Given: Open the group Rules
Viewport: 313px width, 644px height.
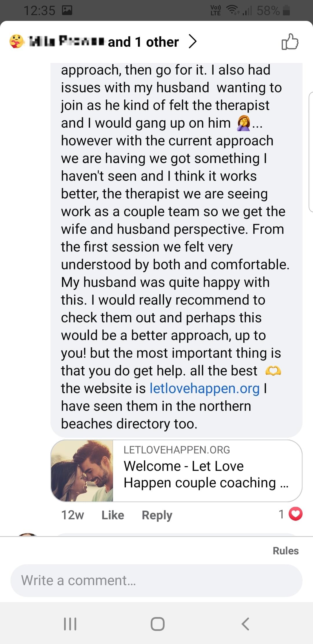Looking at the screenshot, I should point(285,551).
